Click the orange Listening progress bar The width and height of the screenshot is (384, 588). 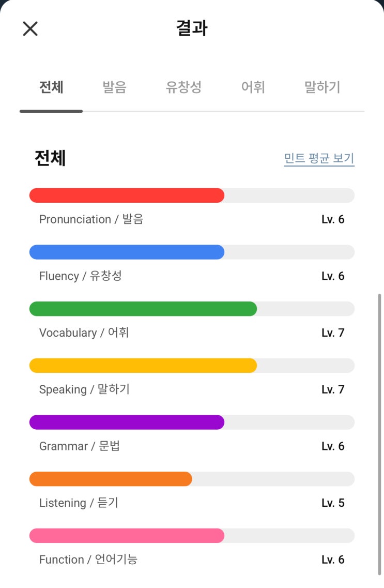click(x=111, y=479)
